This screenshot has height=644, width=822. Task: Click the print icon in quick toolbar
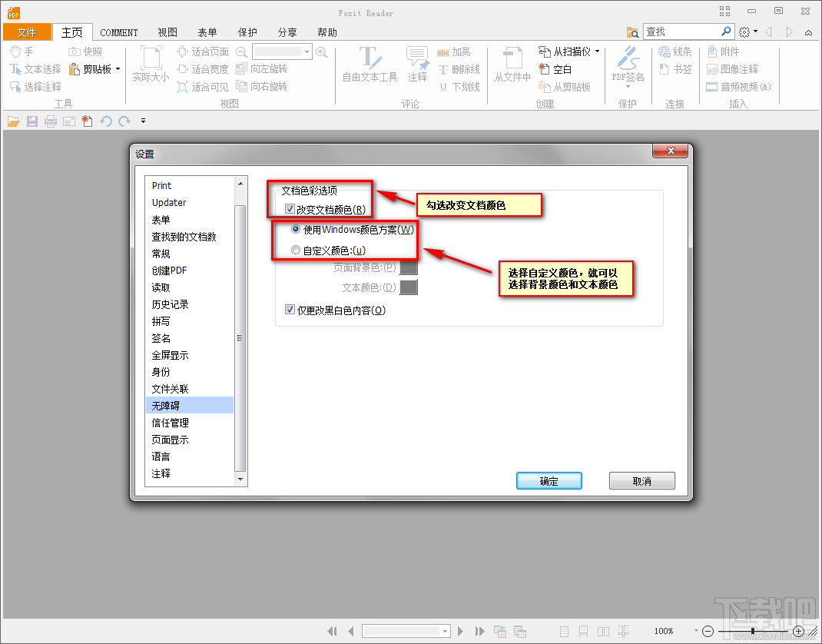[51, 121]
